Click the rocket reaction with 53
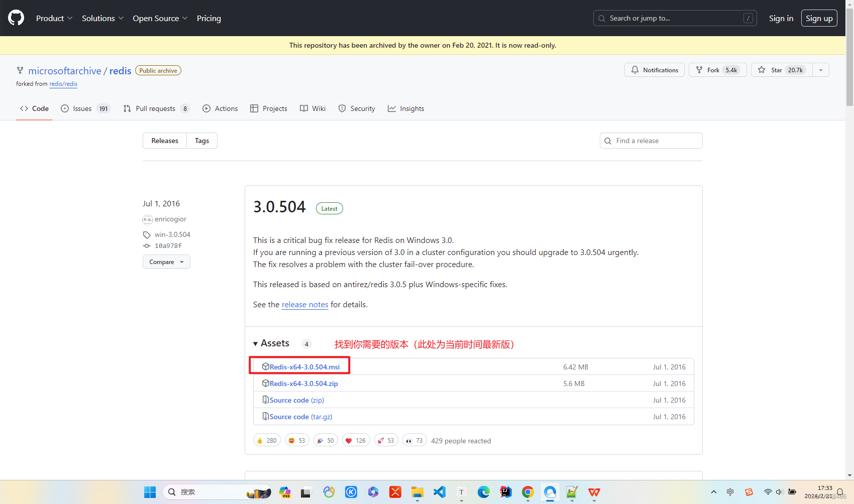Viewport: 854px width, 504px height. pyautogui.click(x=386, y=440)
